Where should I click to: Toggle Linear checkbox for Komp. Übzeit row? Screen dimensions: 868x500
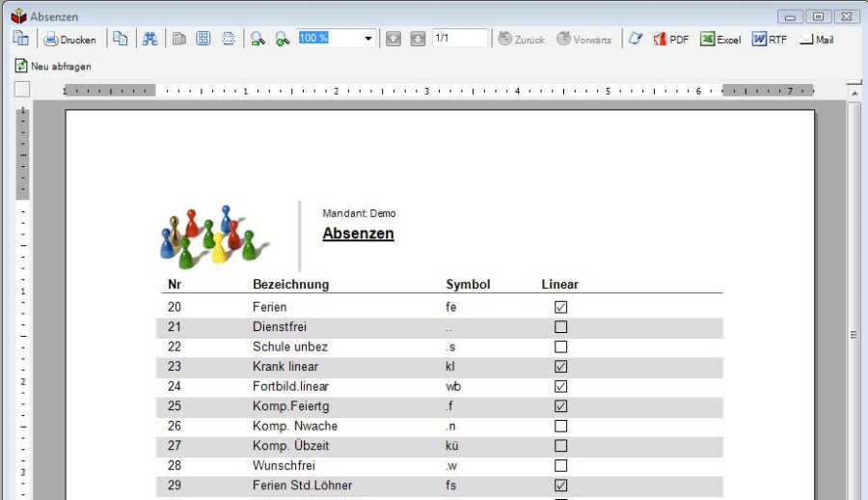tap(560, 446)
